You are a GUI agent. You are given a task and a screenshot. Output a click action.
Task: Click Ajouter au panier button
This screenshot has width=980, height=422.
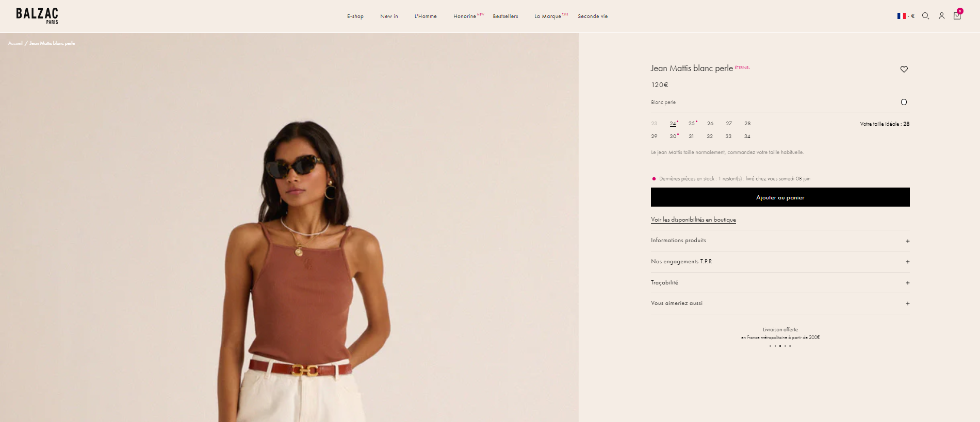[x=780, y=197]
